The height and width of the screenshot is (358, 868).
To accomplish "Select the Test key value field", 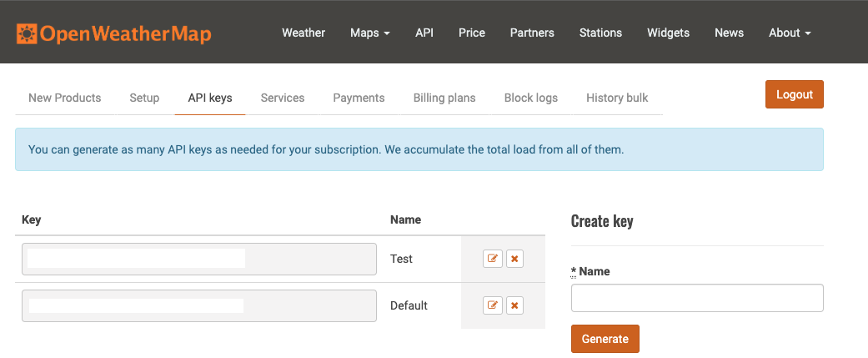I will pos(199,259).
